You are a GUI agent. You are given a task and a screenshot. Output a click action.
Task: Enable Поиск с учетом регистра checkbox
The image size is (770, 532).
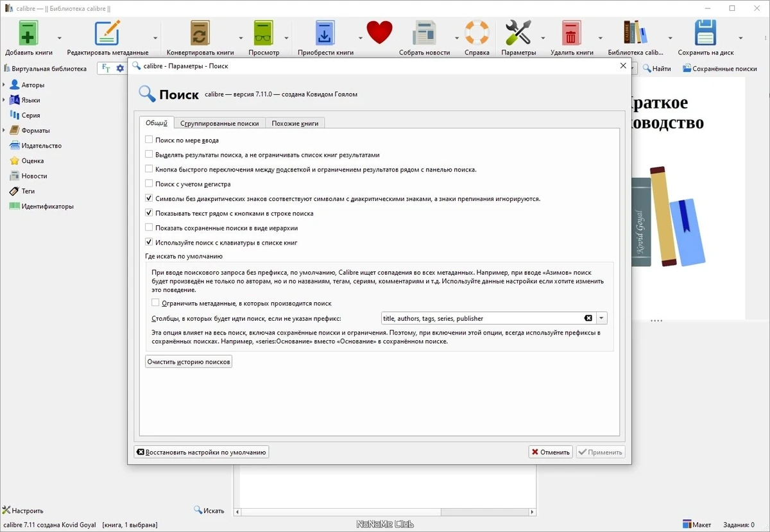point(149,184)
